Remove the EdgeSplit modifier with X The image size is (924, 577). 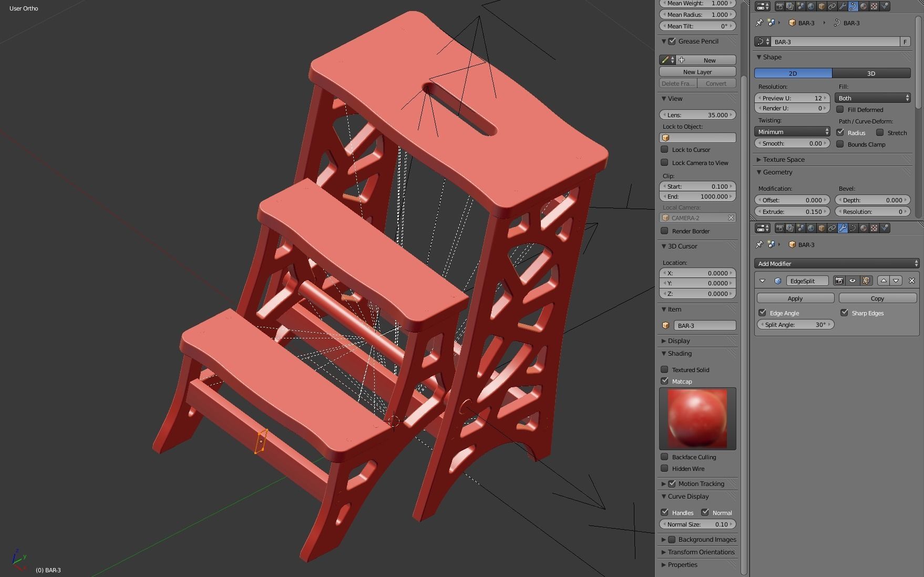[x=912, y=281]
